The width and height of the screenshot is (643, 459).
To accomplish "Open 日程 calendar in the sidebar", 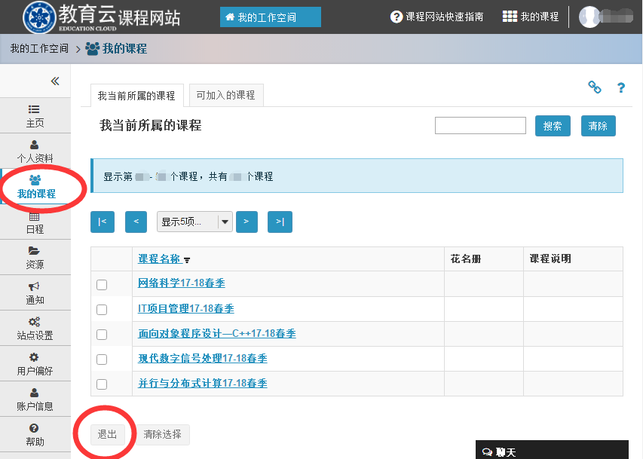I will 35,222.
